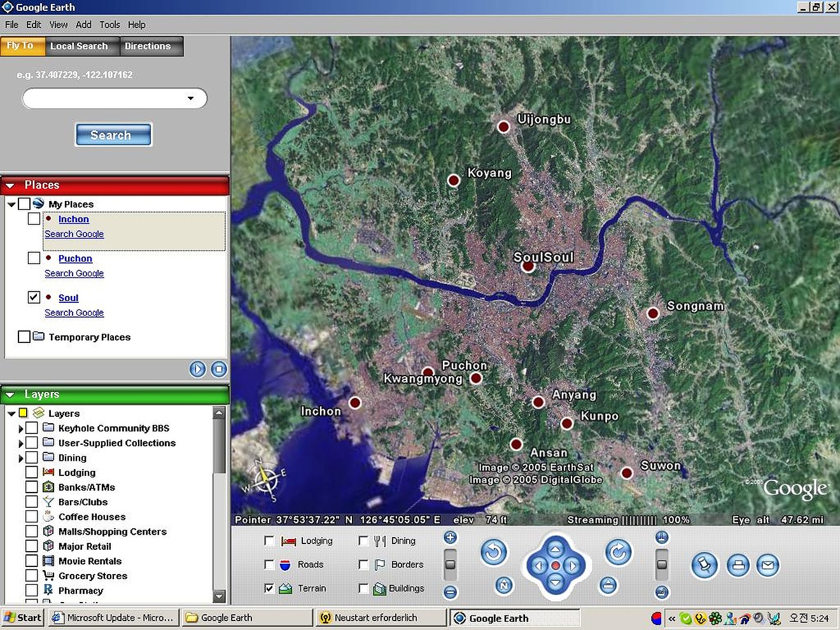This screenshot has width=840, height=630.
Task: Reset tilt with the round eject-style button
Action: [608, 585]
